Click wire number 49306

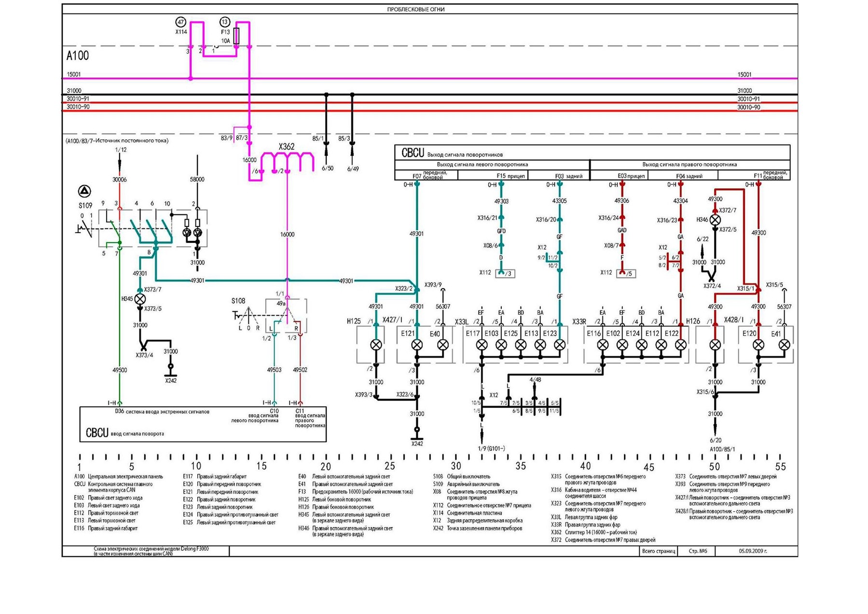pos(622,201)
